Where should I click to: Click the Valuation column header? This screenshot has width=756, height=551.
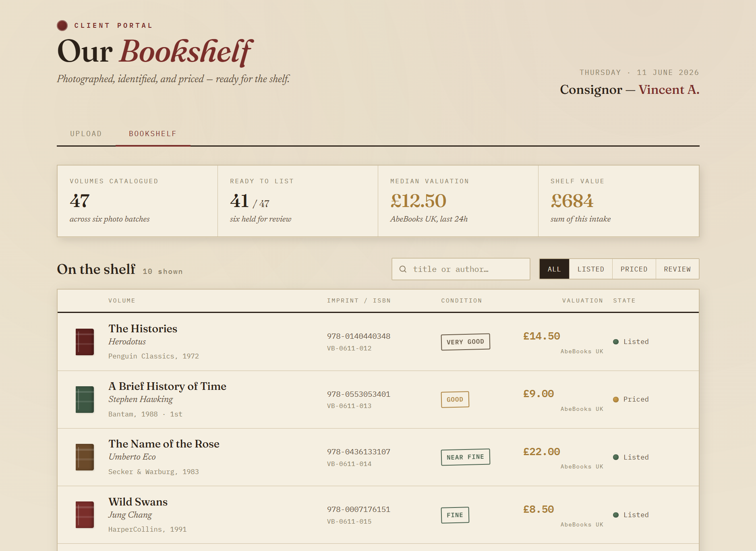(x=583, y=300)
